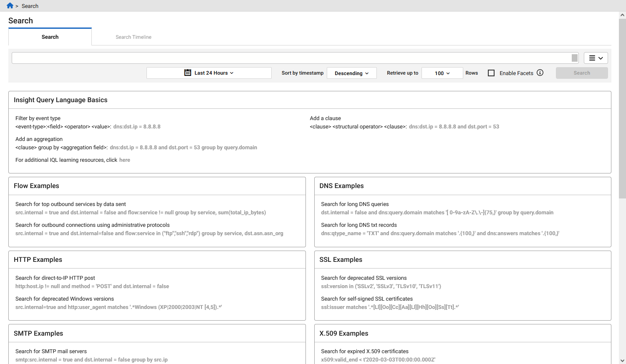Enable the Facets checkbox

coord(491,73)
